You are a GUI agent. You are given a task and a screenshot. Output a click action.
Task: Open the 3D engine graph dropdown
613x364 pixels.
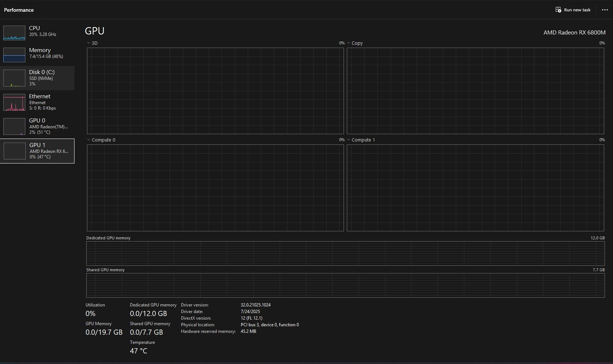[89, 43]
